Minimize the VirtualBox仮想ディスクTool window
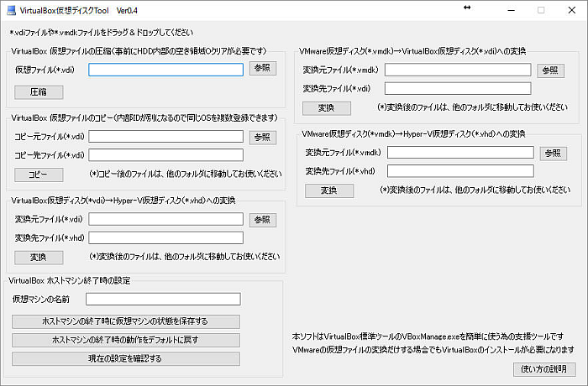Viewport: 588px width, 386px height. (x=511, y=10)
